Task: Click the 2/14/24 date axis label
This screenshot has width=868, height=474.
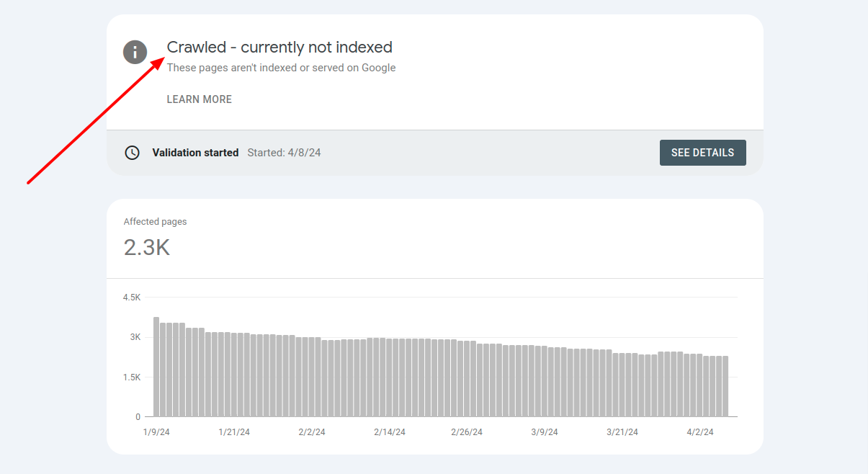Action: tap(390, 432)
